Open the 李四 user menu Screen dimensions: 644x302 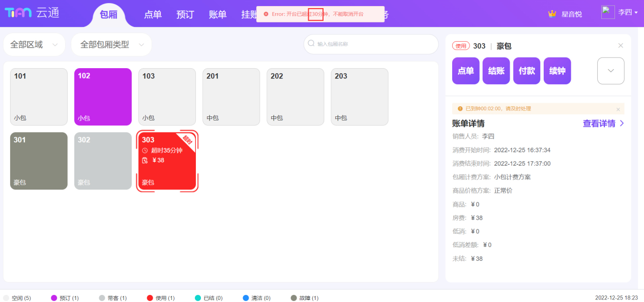pyautogui.click(x=628, y=13)
